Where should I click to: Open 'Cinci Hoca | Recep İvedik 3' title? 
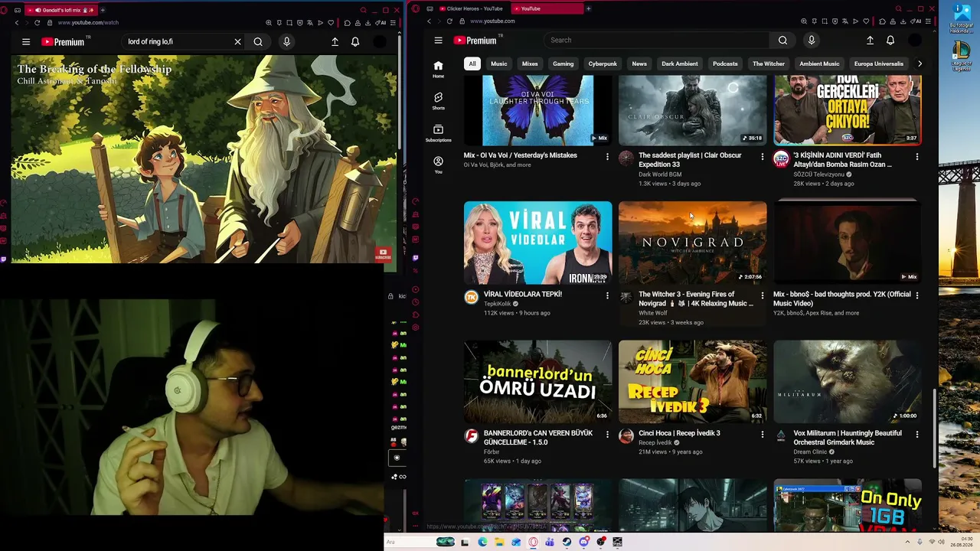point(679,433)
